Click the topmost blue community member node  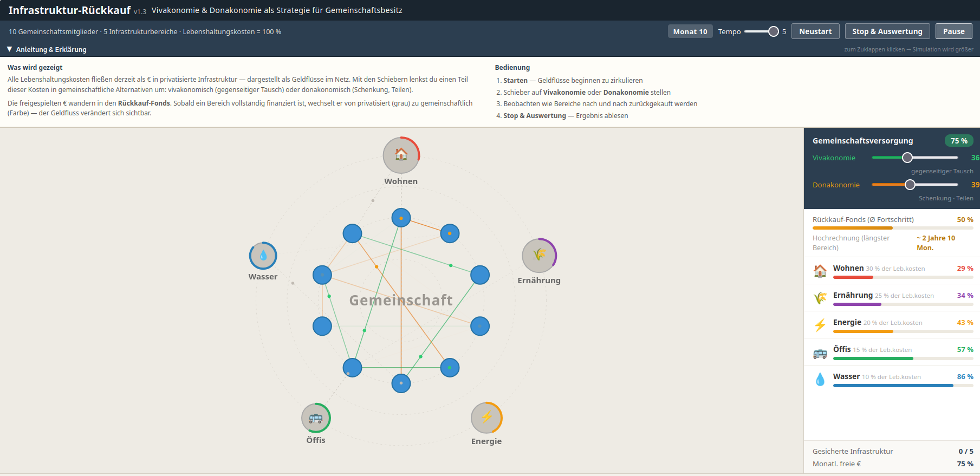point(401,218)
